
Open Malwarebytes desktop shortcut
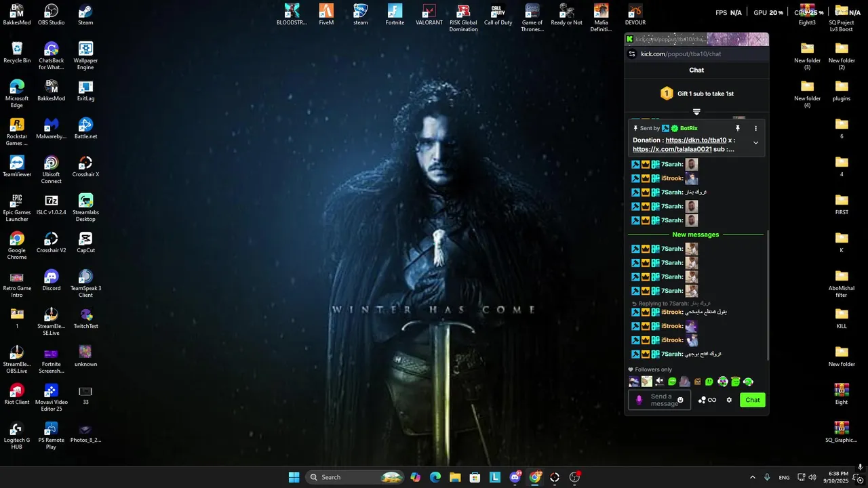(x=51, y=128)
